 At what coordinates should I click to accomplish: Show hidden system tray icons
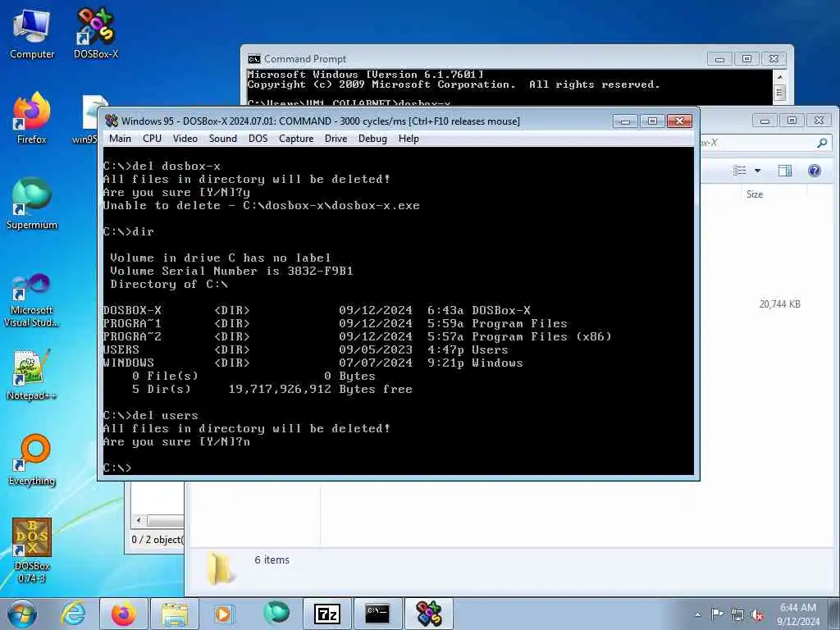697,614
